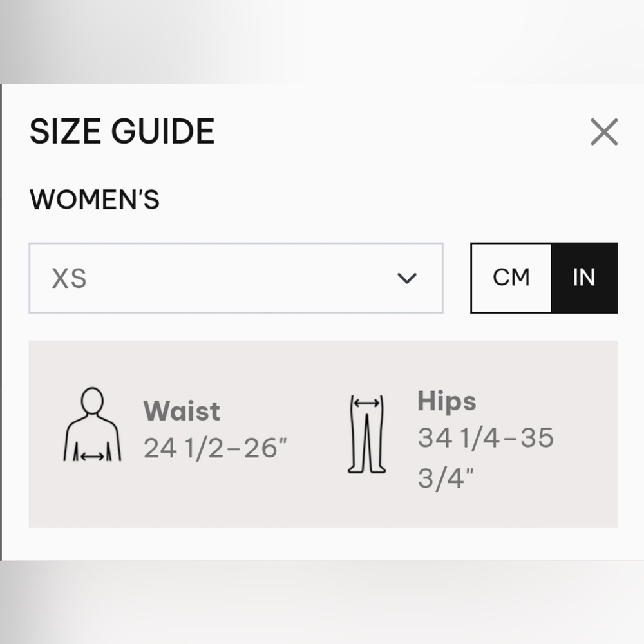Click the double arrow on the hips icon
This screenshot has height=644, width=644.
click(367, 403)
